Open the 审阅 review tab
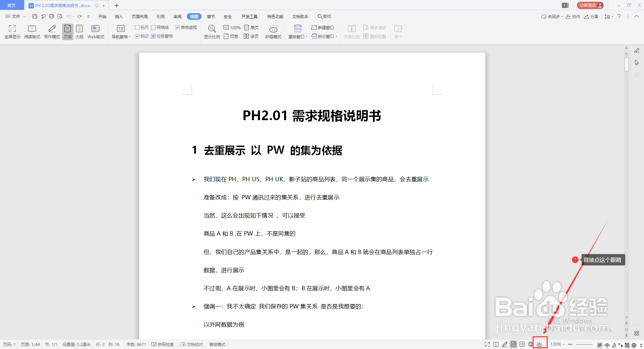The image size is (644, 349). tap(177, 16)
